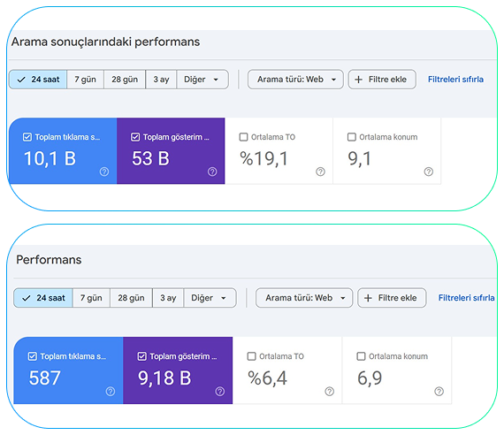Viewport: 504px width, 435px height.
Task: Click help icon on 587 clicks card
Action: coord(111,392)
